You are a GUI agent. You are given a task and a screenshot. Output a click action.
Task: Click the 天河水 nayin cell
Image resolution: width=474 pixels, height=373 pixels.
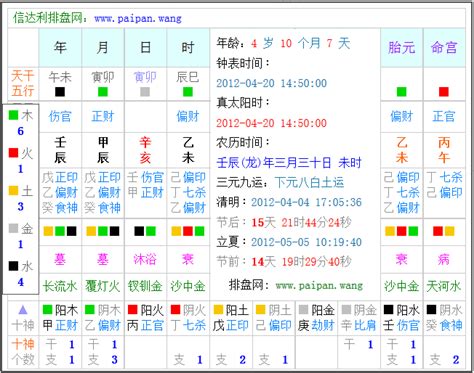[x=444, y=286]
